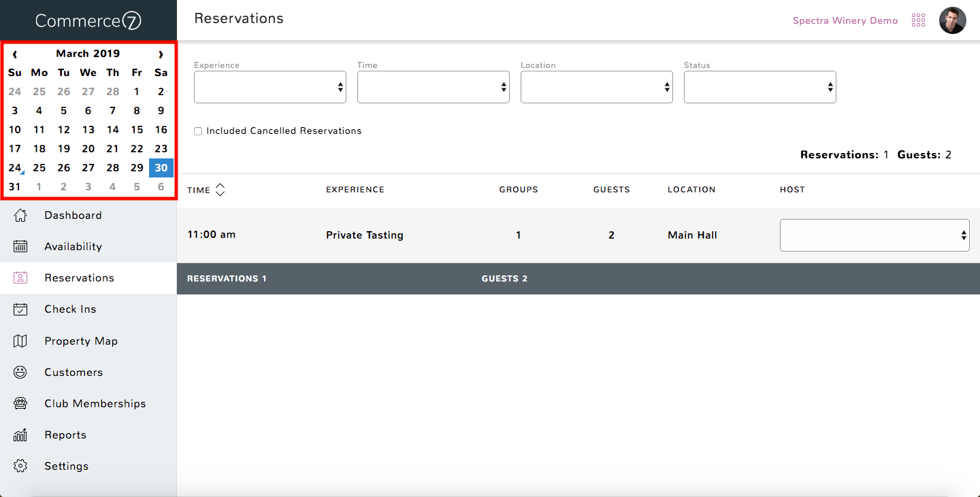
Task: Open the Reports menu item
Action: pyautogui.click(x=88, y=435)
